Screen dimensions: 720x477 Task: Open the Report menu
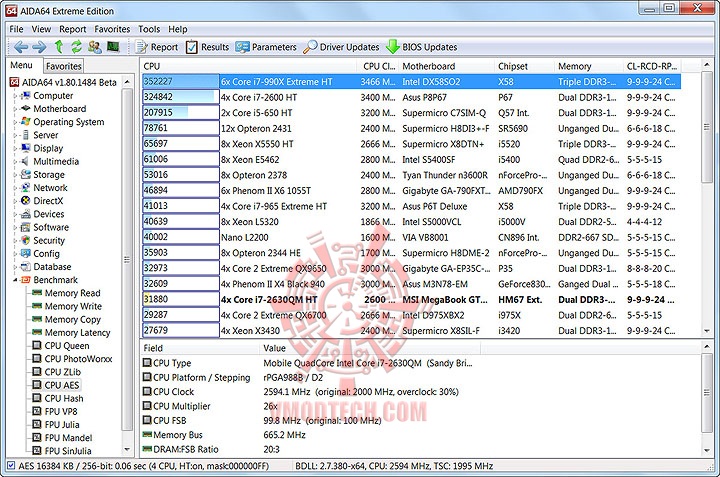(x=73, y=29)
